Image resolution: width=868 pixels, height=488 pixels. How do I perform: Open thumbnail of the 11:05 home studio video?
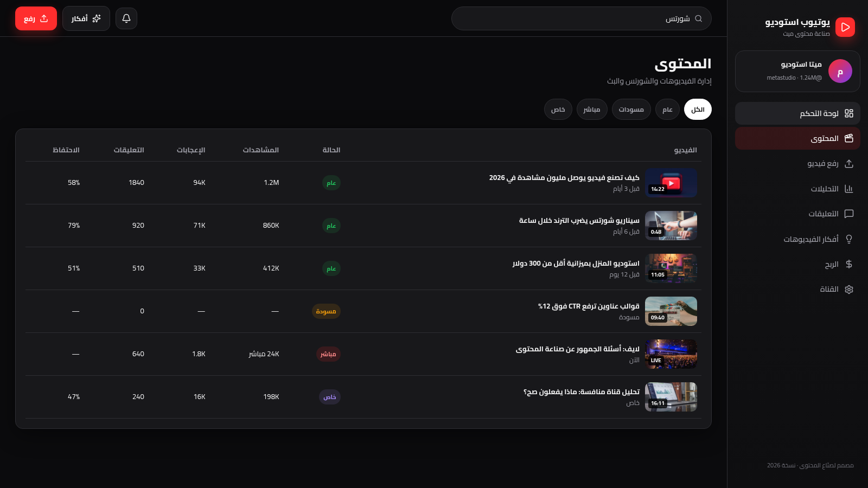click(x=671, y=268)
